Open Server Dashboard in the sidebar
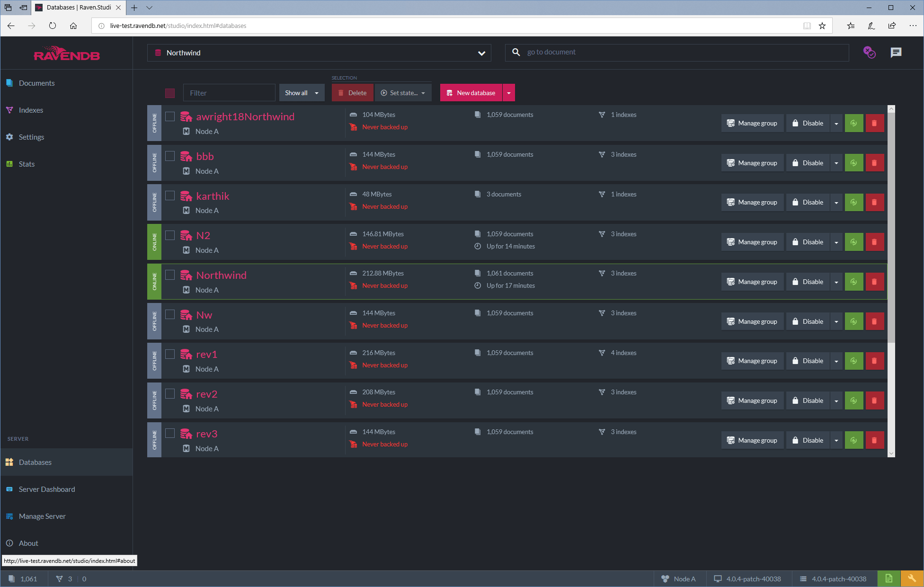This screenshot has width=924, height=587. [46, 489]
